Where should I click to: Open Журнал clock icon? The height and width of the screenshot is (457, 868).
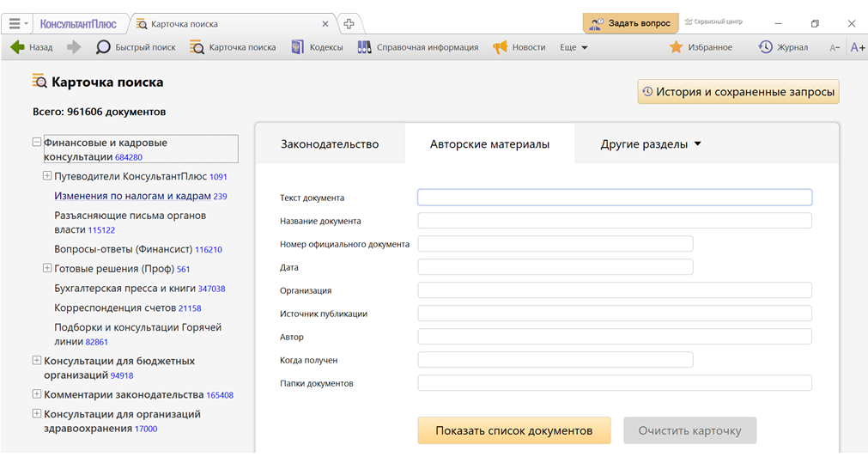(766, 47)
